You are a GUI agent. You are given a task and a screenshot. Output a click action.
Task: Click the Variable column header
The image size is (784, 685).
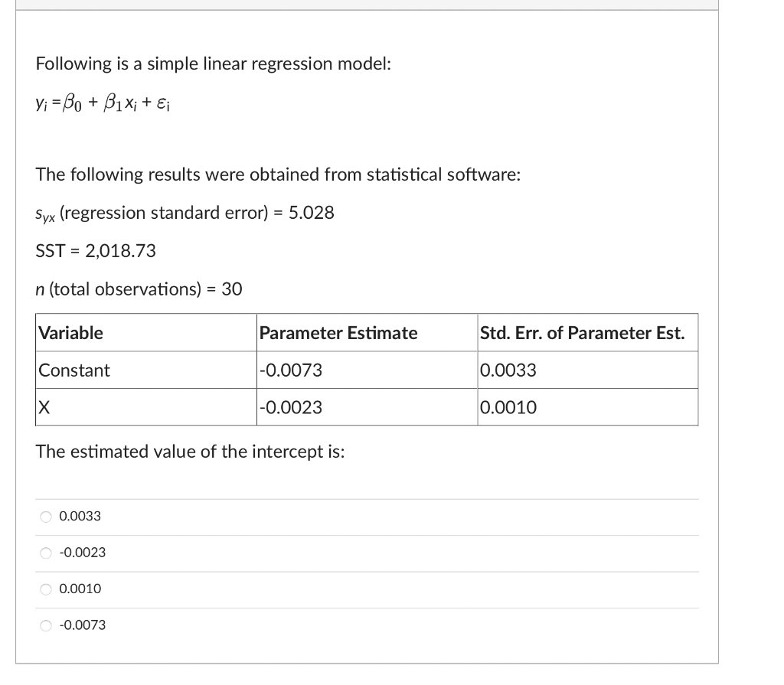pyautogui.click(x=146, y=332)
